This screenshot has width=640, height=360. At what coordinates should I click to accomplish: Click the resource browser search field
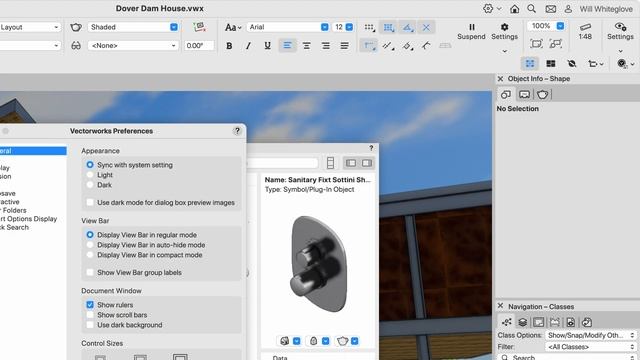pos(282,163)
